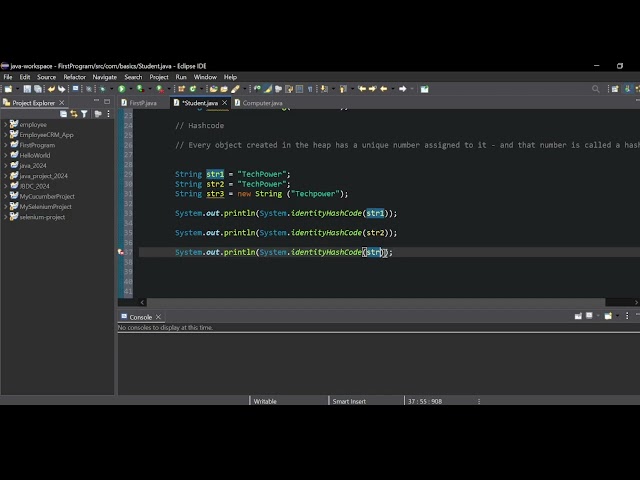Open the Debug dropdown arrow
Viewport: 640px width, 480px height.
[x=111, y=89]
